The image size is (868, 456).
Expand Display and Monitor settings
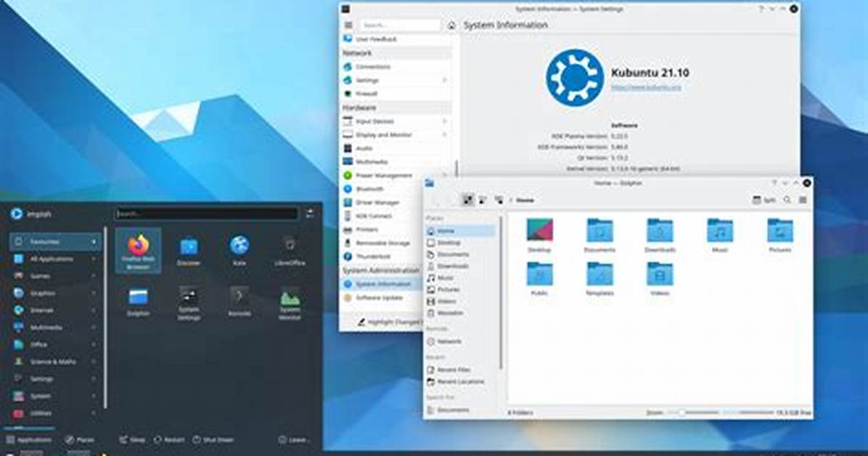(x=396, y=134)
